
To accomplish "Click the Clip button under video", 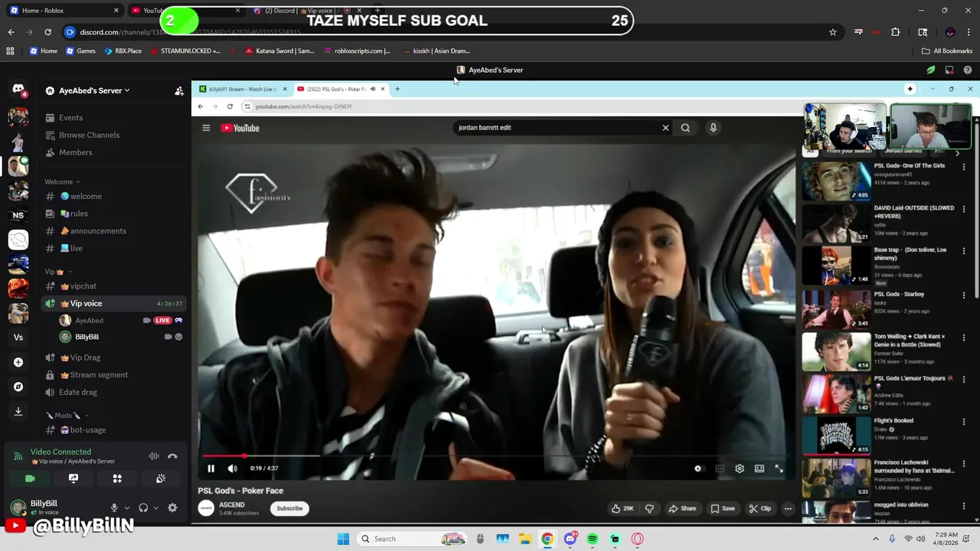I will [759, 508].
